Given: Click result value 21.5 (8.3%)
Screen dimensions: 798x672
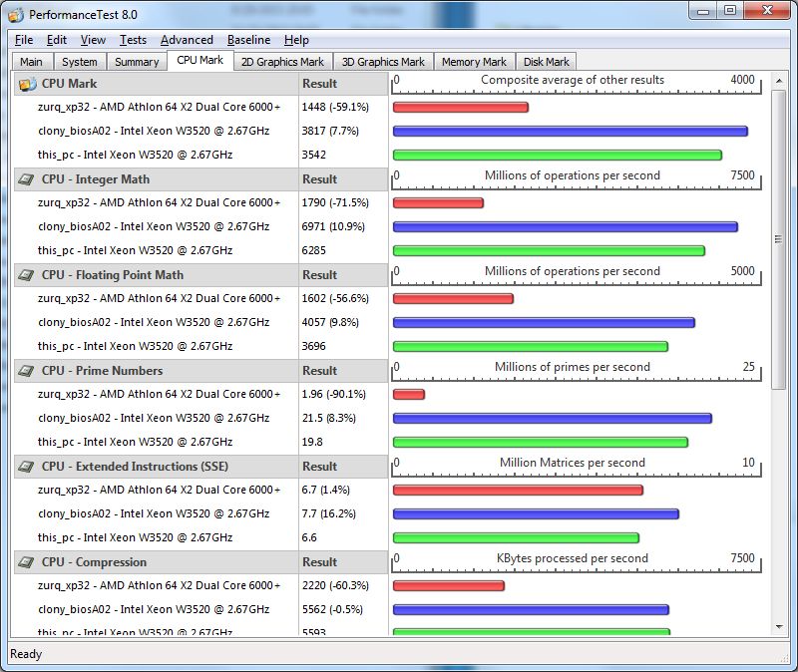Looking at the screenshot, I should pos(329,418).
